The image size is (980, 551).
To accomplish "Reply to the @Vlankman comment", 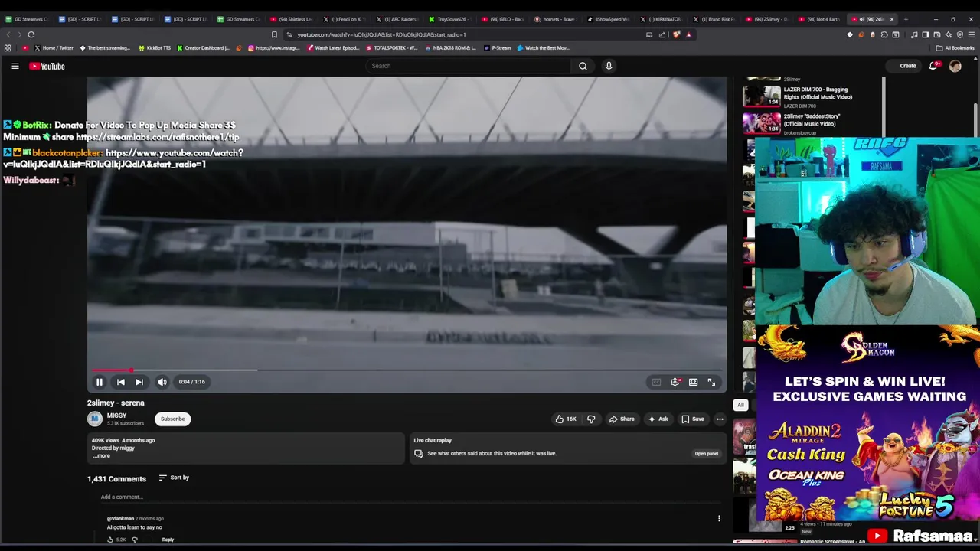I will coord(168,540).
